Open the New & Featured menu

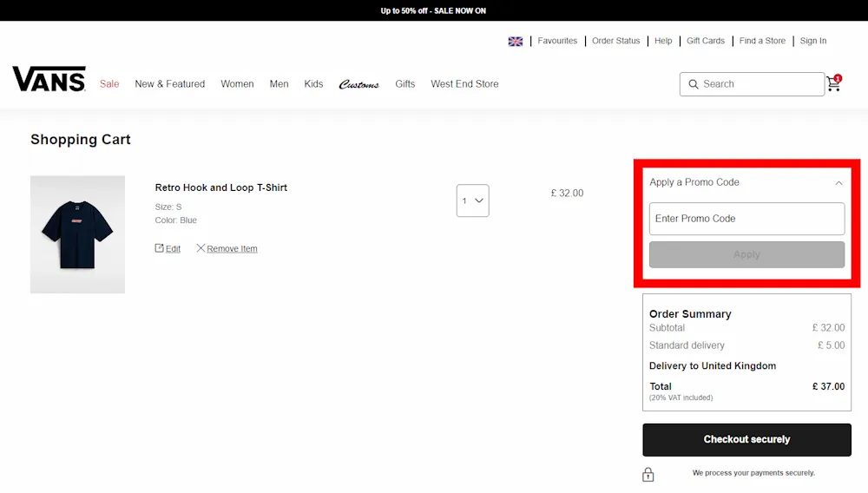click(170, 84)
